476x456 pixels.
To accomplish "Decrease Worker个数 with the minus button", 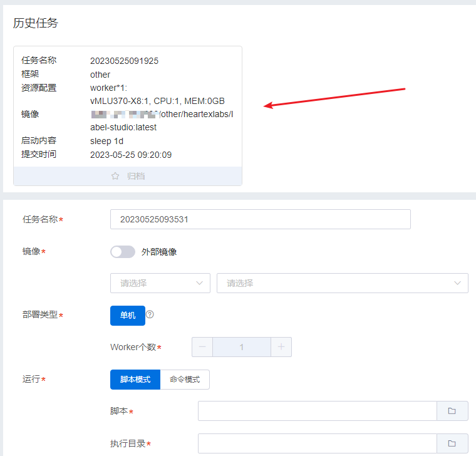I will pos(202,347).
